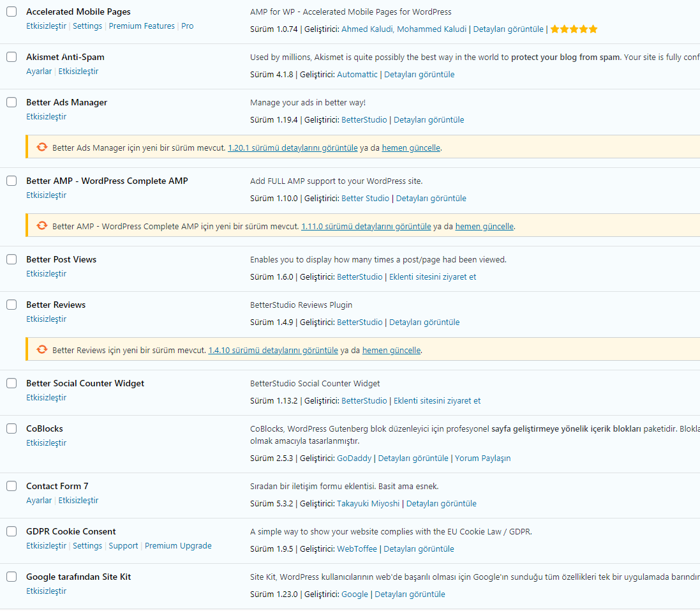This screenshot has width=700, height=613.
Task: View details for Contact Form 7
Action: pos(441,504)
